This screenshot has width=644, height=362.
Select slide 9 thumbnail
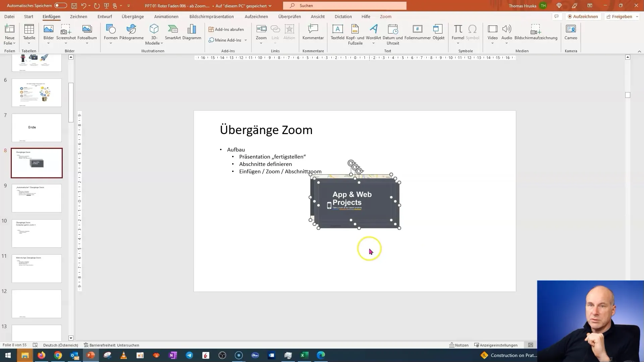tap(37, 198)
